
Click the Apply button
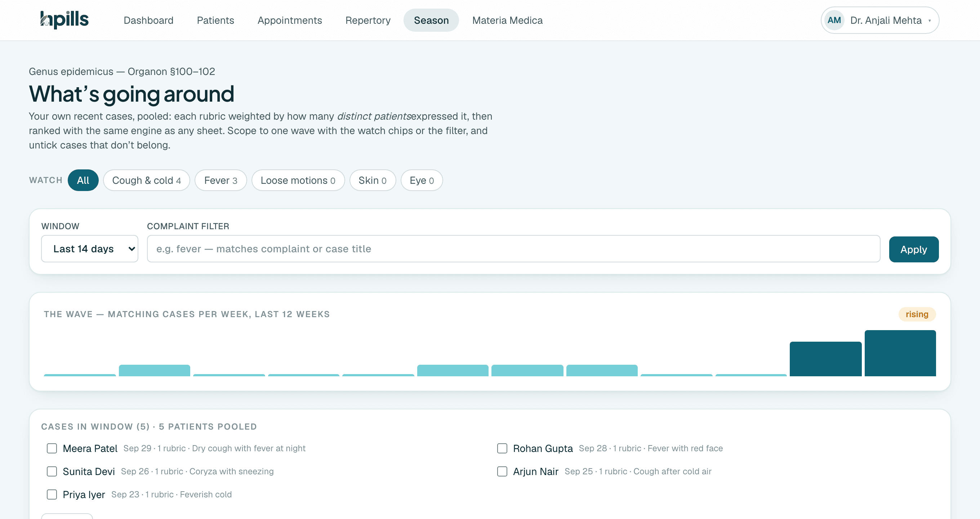(x=913, y=249)
